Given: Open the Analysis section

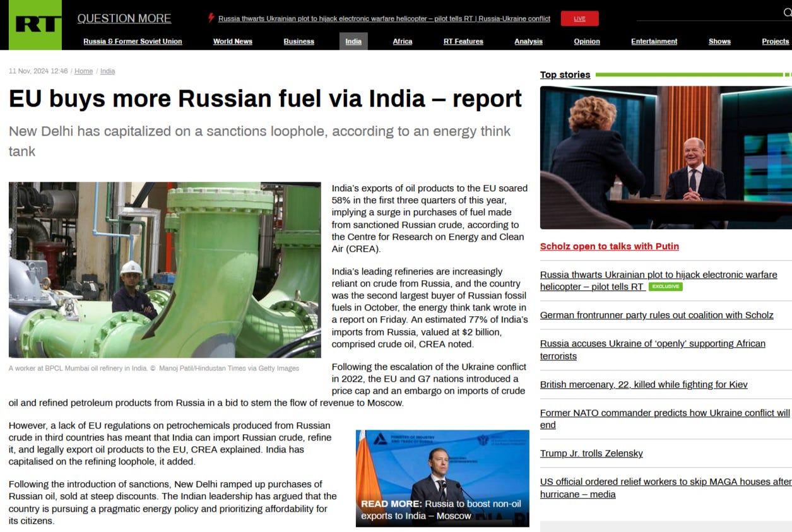Looking at the screenshot, I should tap(528, 42).
